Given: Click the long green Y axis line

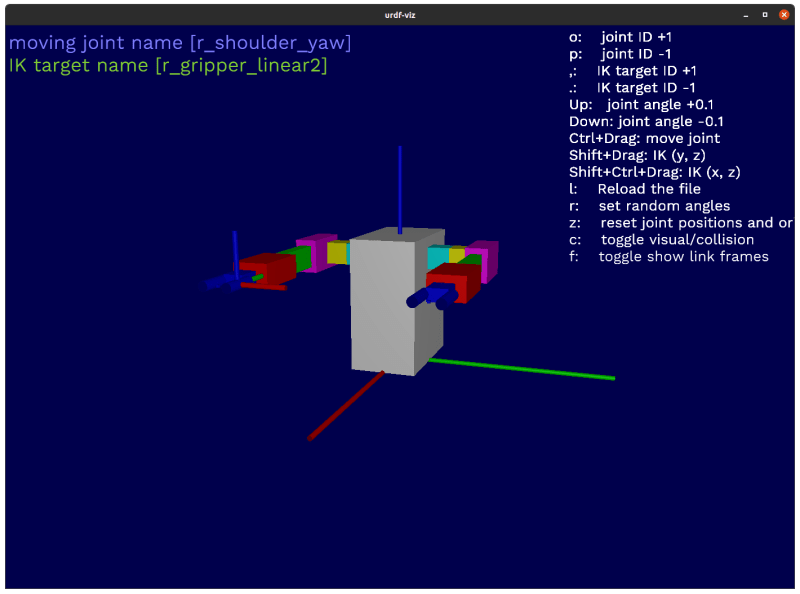Looking at the screenshot, I should [521, 369].
